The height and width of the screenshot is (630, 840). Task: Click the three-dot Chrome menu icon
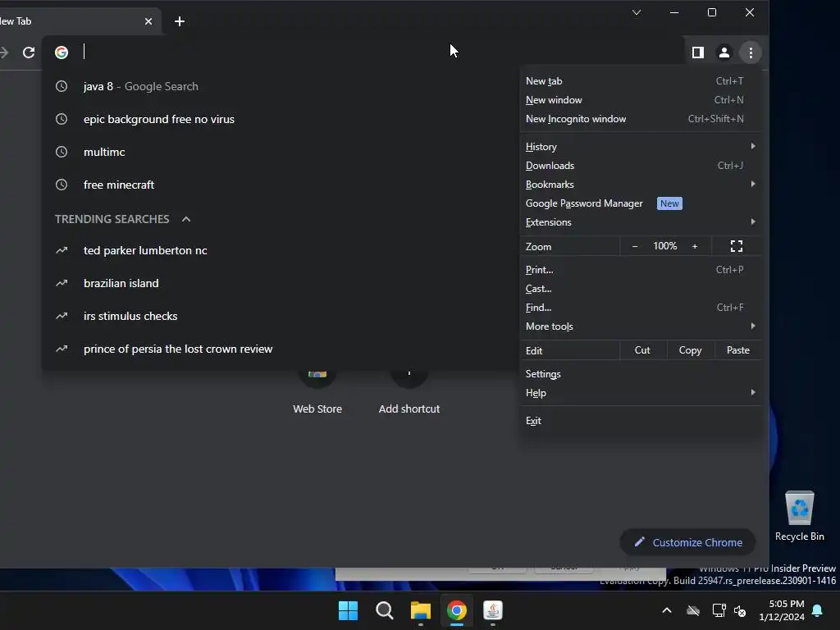[751, 52]
